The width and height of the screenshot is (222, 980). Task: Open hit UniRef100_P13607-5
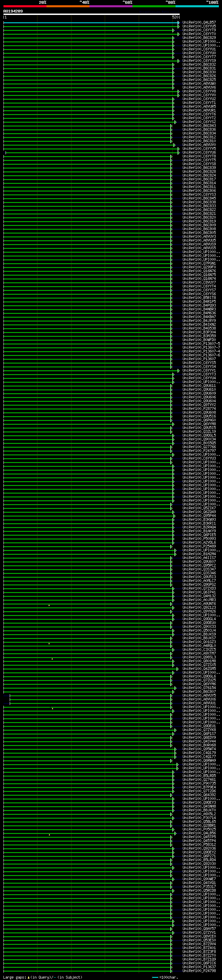(x=201, y=343)
